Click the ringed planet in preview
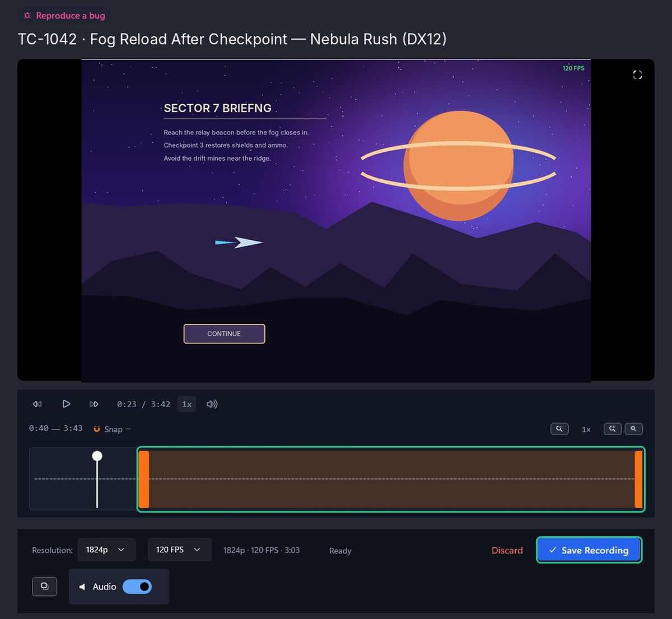The image size is (672, 619). point(458,165)
